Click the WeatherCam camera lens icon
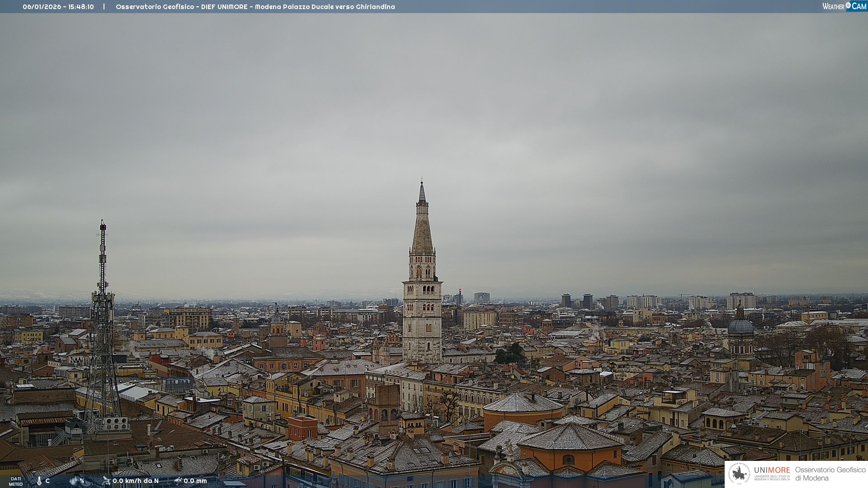 coord(848,5)
